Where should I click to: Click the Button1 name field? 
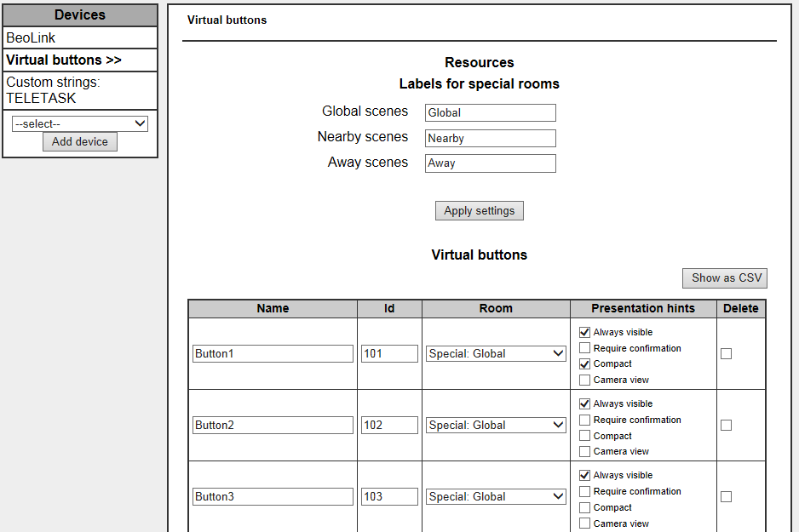(273, 353)
